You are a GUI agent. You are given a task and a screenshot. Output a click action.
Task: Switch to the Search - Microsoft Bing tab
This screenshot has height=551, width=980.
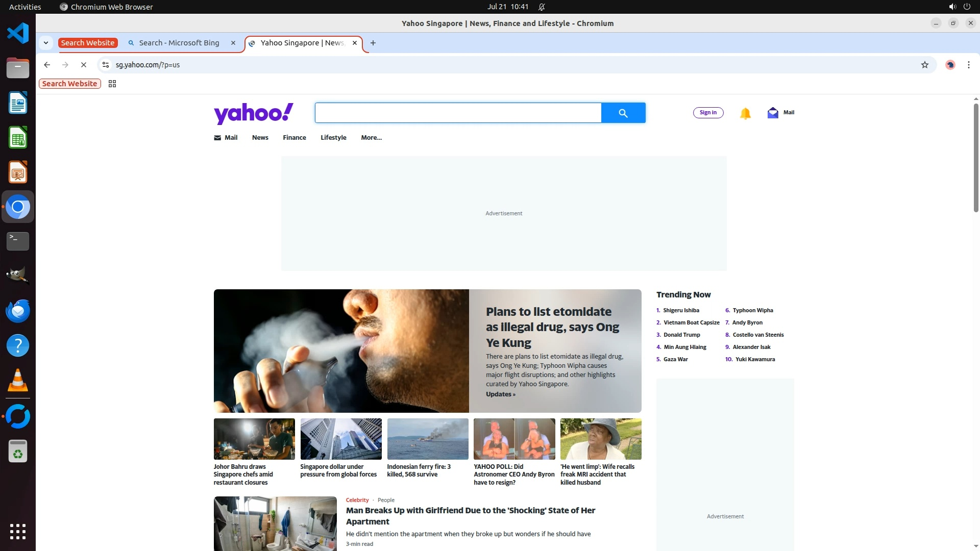(x=179, y=43)
